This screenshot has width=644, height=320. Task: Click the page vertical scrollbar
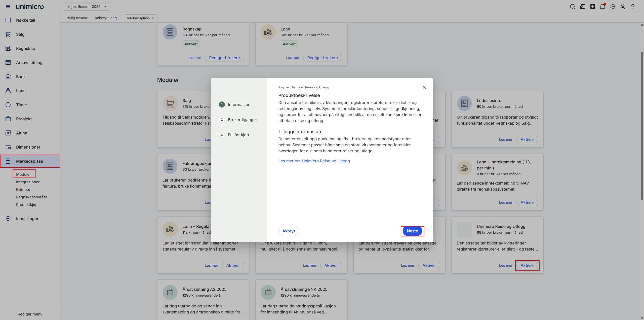642,126
